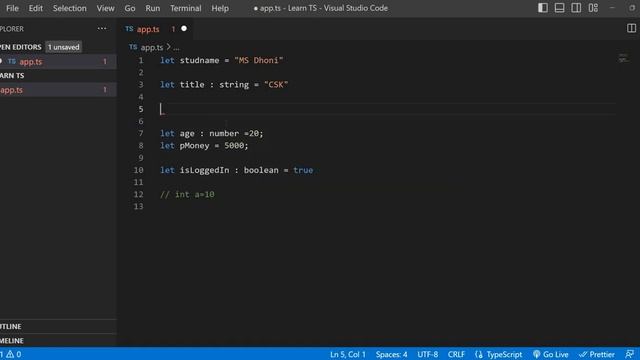Click app.ts in the breadcrumb
640x360 pixels.
(152, 47)
